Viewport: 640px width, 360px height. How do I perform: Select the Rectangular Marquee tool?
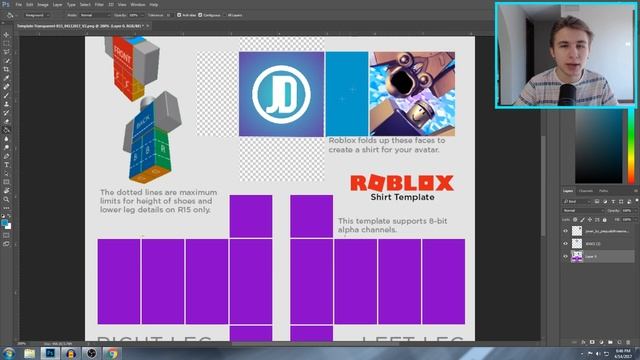6,43
